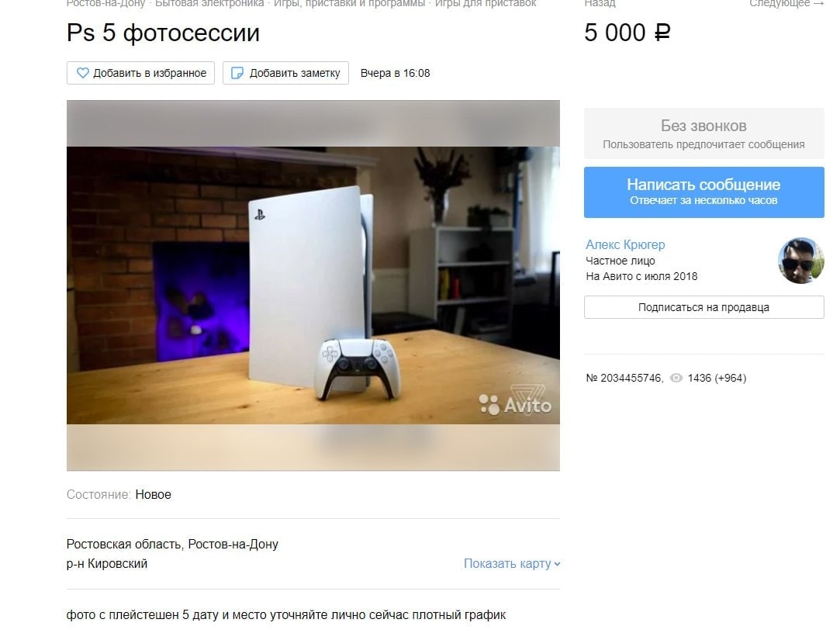Open seller Алекс Крюгер avatar photo
Image resolution: width=840 pixels, height=633 pixels.
click(x=800, y=261)
